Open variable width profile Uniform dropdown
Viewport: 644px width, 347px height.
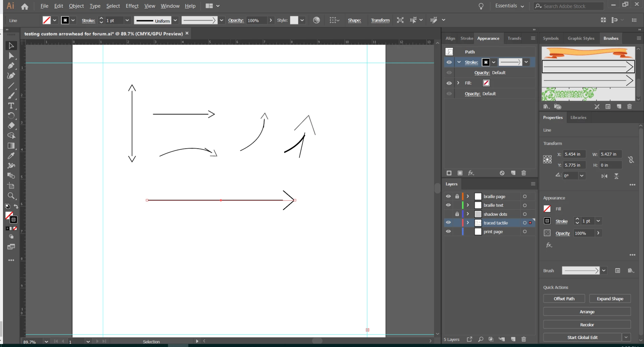175,20
